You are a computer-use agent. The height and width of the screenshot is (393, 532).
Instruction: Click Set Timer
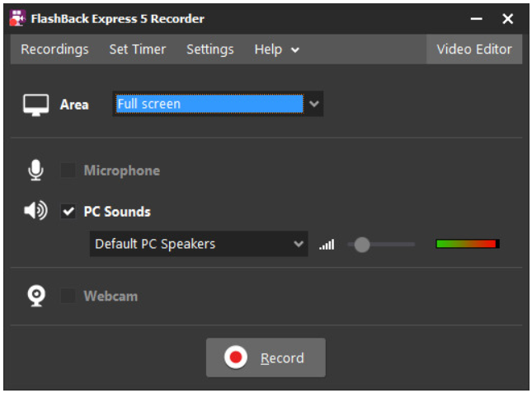pos(138,49)
